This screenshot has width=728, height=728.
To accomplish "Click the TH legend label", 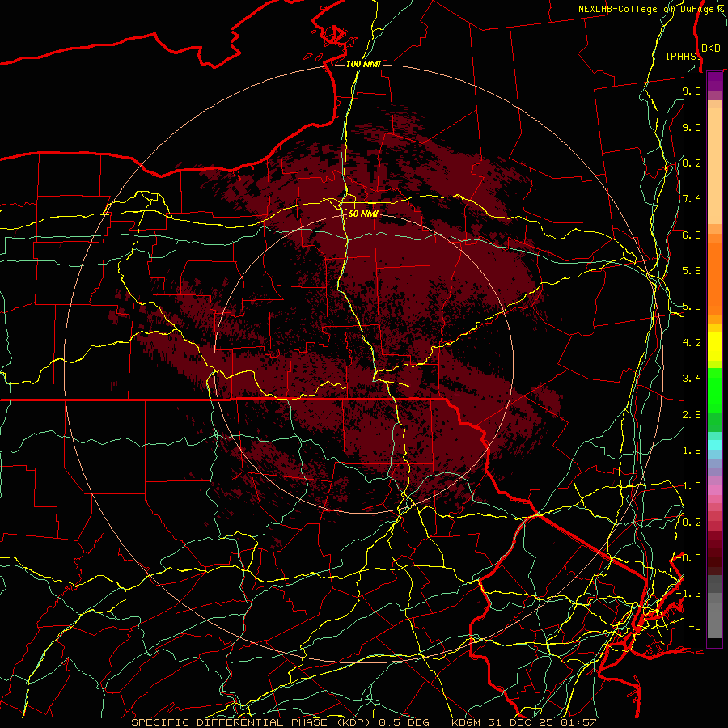I will [x=695, y=630].
